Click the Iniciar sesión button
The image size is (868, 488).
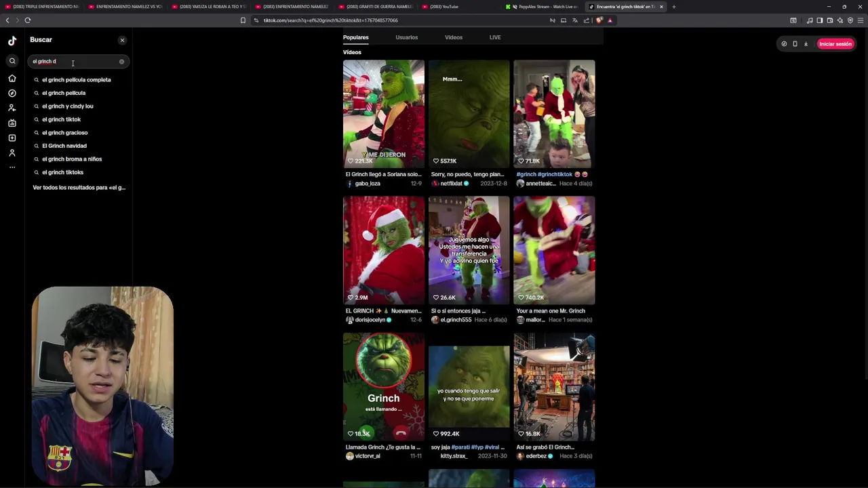835,44
